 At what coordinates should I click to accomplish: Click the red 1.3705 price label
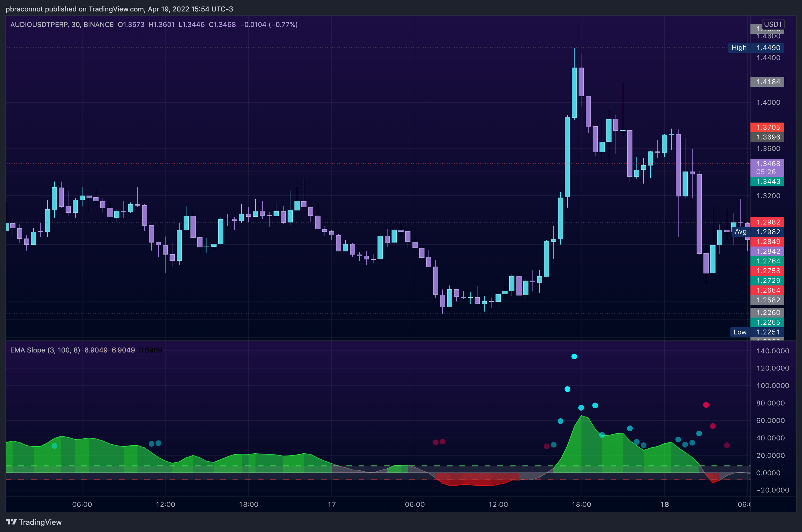tap(767, 127)
